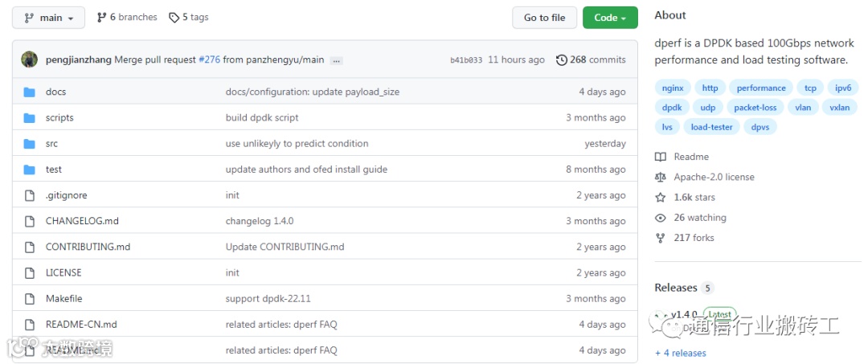Open the main branch selector dropdown
Screen dimensions: 868x364
point(49,18)
